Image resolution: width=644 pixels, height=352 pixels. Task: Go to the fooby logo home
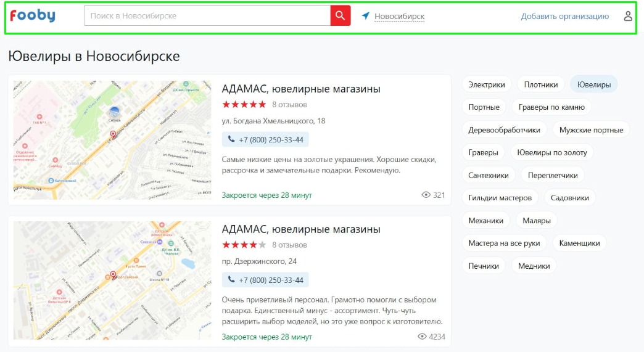click(x=33, y=15)
